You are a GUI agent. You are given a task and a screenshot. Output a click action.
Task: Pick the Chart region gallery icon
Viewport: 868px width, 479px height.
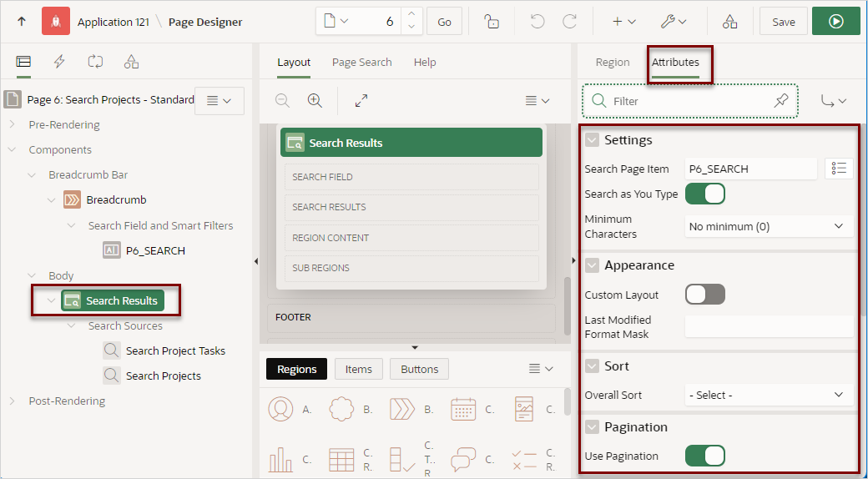(x=281, y=459)
